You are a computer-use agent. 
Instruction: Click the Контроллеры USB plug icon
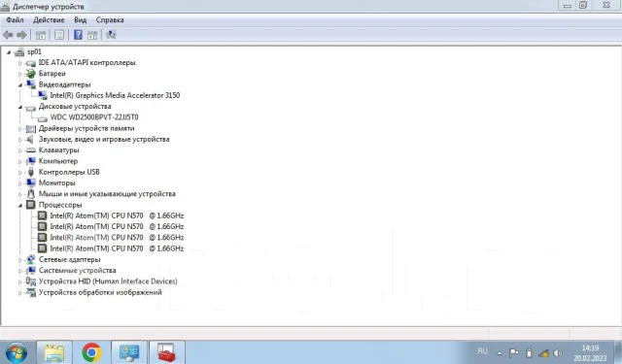click(30, 172)
